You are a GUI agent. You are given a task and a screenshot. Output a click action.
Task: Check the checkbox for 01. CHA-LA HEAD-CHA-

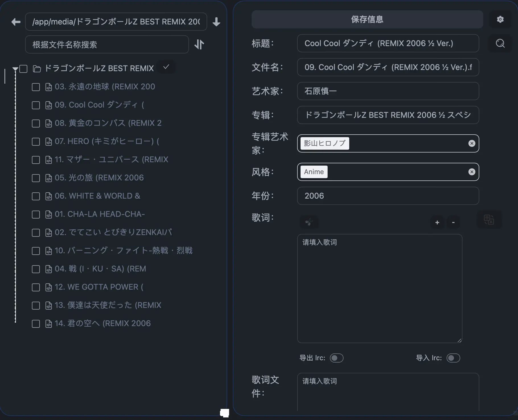36,215
